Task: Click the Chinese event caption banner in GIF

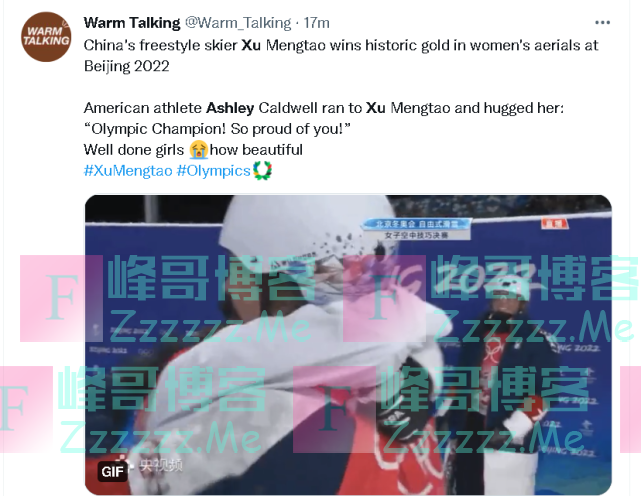Action: click(417, 229)
